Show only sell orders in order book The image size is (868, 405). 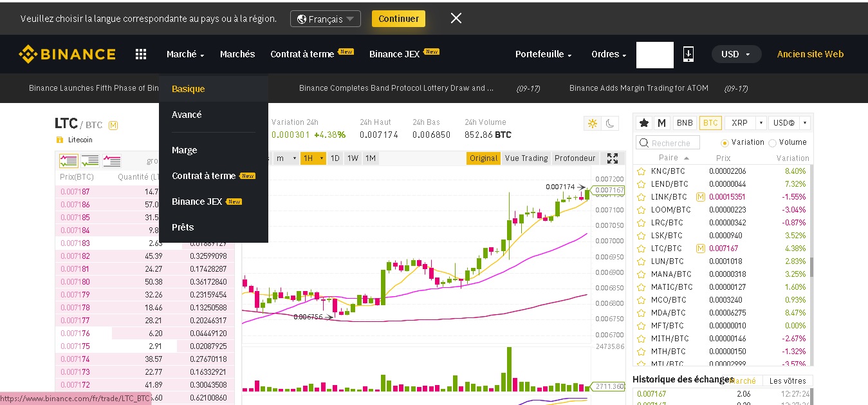coord(111,161)
